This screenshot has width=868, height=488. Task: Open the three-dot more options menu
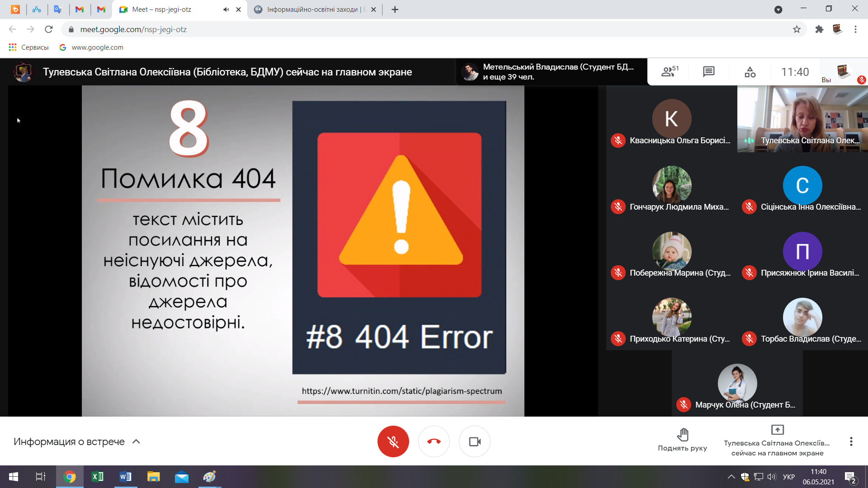pyautogui.click(x=851, y=441)
